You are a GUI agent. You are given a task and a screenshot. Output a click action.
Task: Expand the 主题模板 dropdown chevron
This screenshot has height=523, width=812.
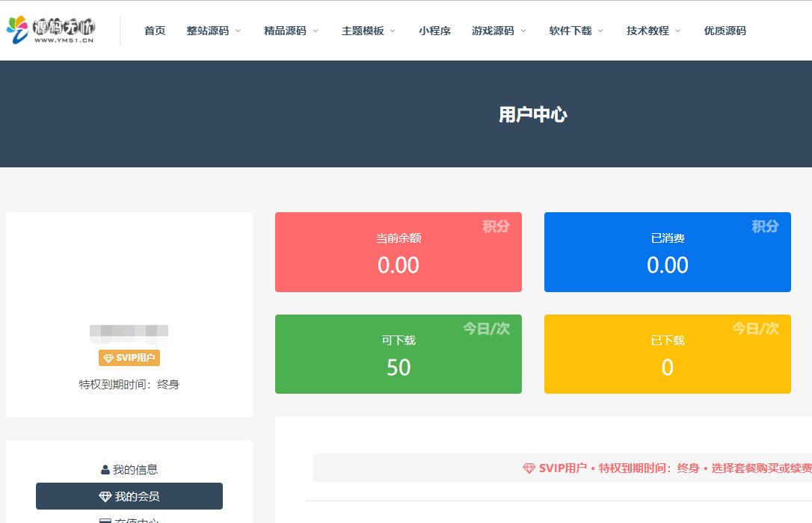click(x=393, y=31)
